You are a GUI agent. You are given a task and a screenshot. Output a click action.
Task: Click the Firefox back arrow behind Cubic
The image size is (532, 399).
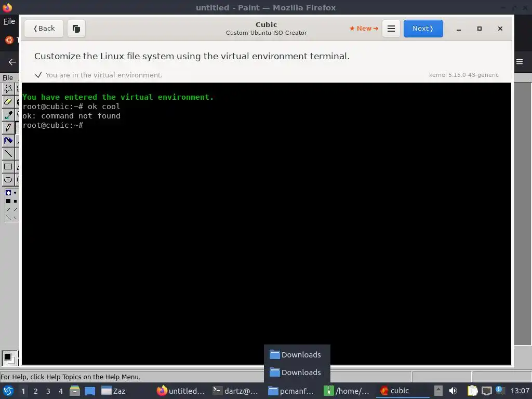click(12, 62)
